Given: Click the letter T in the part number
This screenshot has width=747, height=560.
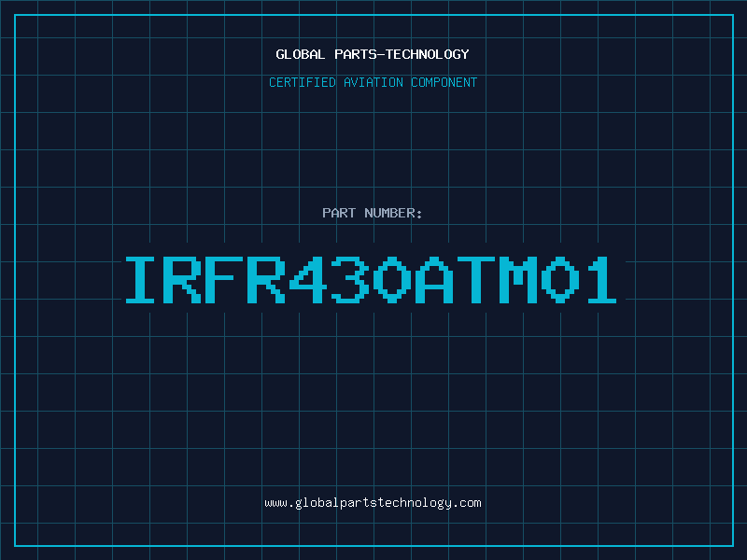Looking at the screenshot, I should (474, 280).
